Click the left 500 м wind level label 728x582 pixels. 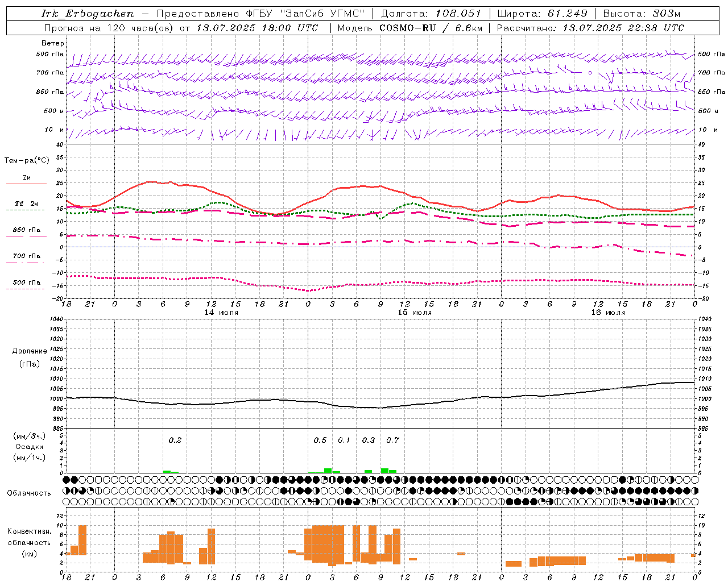pyautogui.click(x=55, y=111)
